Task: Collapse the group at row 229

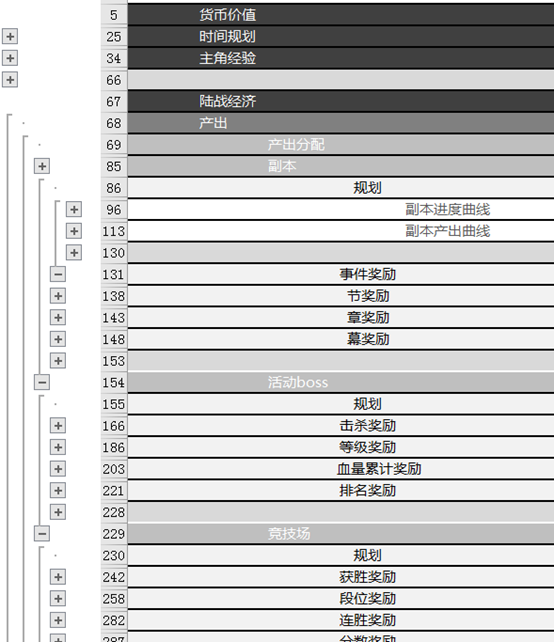Action: pos(42,533)
